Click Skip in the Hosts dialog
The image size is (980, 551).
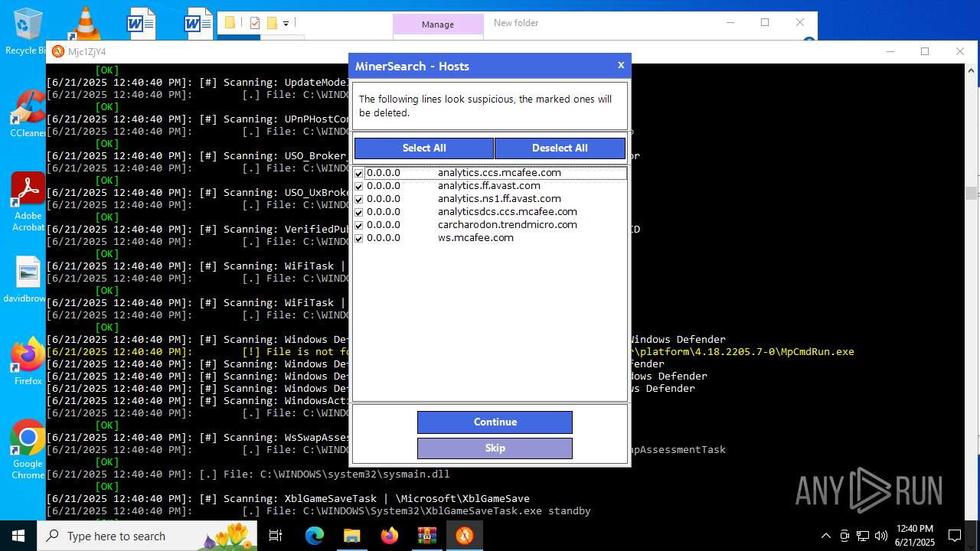tap(495, 448)
